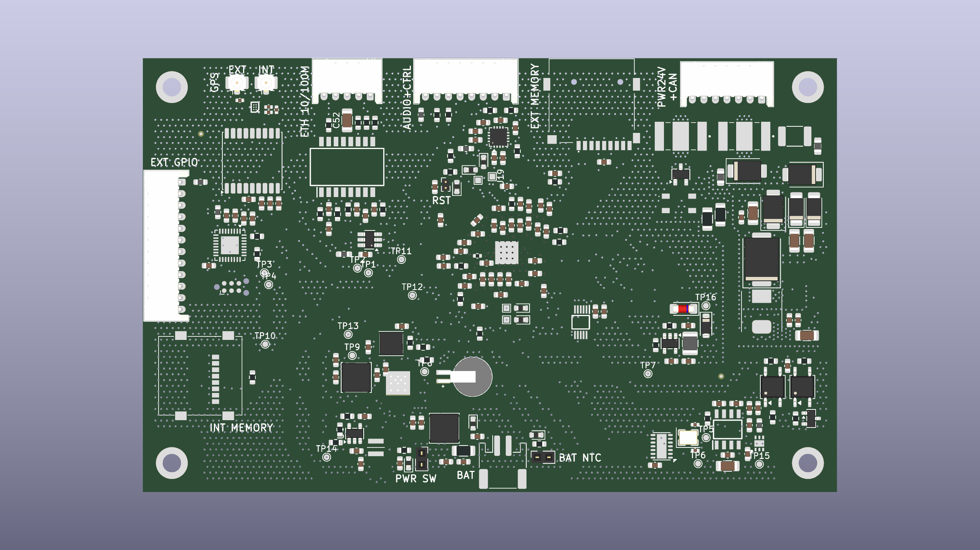Select the EXT GPIO silkscreen label
This screenshot has height=550, width=980.
click(x=174, y=162)
